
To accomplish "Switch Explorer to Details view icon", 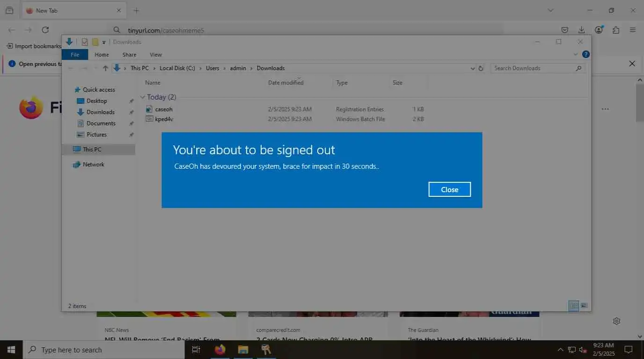I will click(x=574, y=306).
